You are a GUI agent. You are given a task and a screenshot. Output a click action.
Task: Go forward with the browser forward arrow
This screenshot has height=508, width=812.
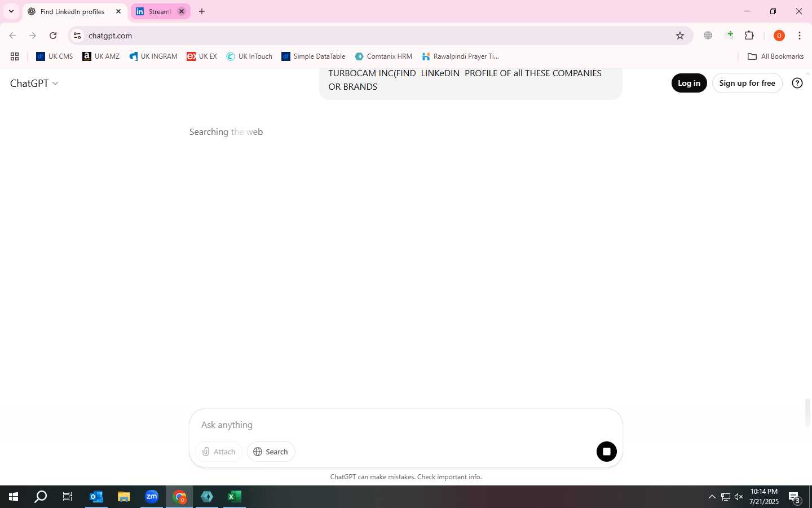[33, 36]
